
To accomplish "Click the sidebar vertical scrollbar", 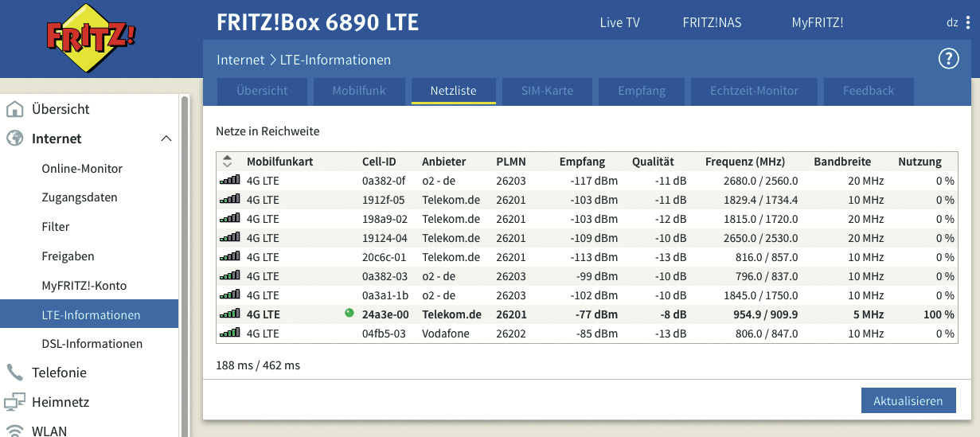I will [185, 239].
